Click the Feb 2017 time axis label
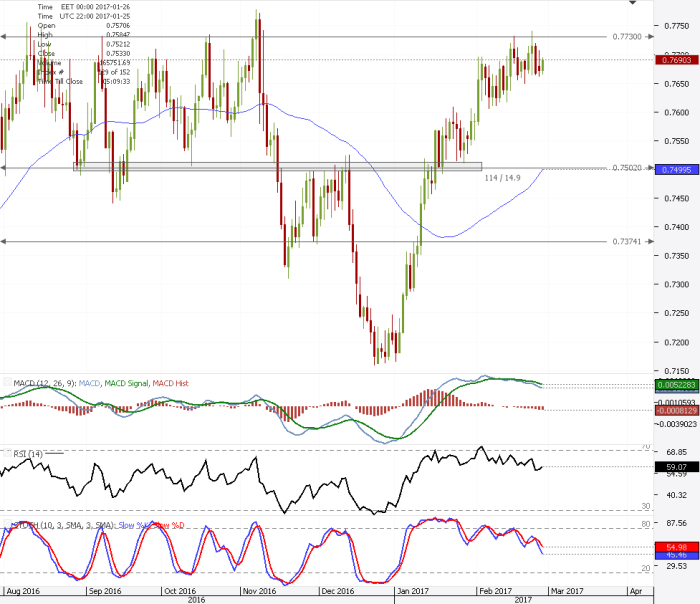 (x=495, y=591)
